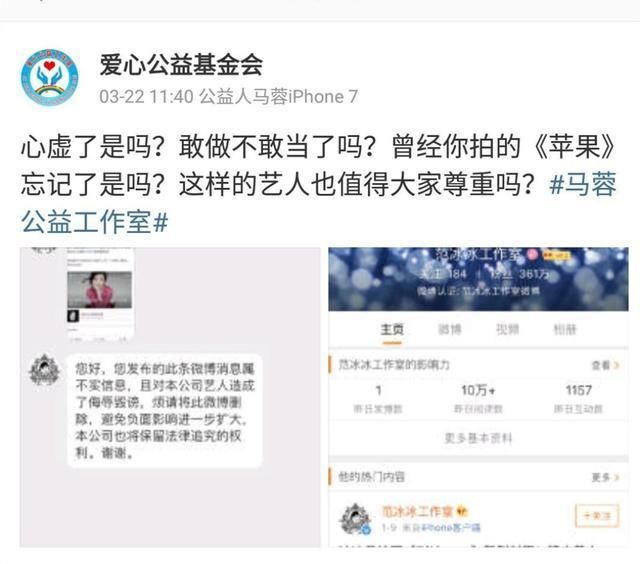The image size is (640, 564).
Task: Click the verified badge beside 范冰冰工作室 name
Action: [x=462, y=511]
